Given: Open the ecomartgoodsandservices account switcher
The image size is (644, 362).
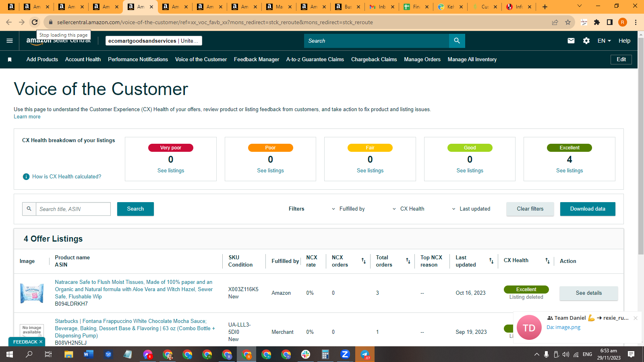Looking at the screenshot, I should tap(154, 41).
